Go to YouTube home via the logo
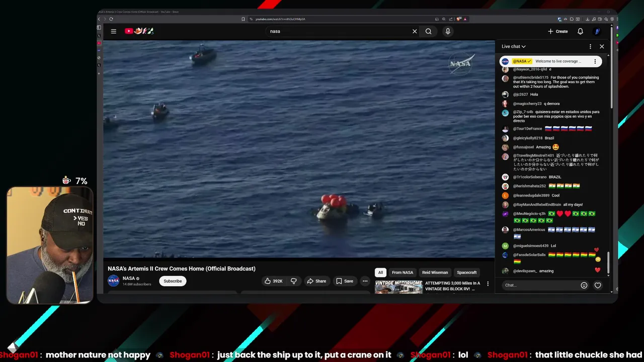 pyautogui.click(x=139, y=31)
